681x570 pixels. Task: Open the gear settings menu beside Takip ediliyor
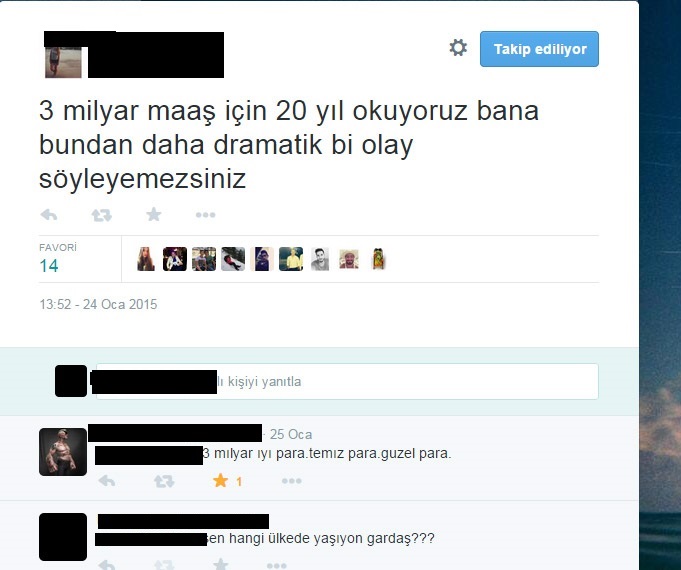tap(458, 47)
